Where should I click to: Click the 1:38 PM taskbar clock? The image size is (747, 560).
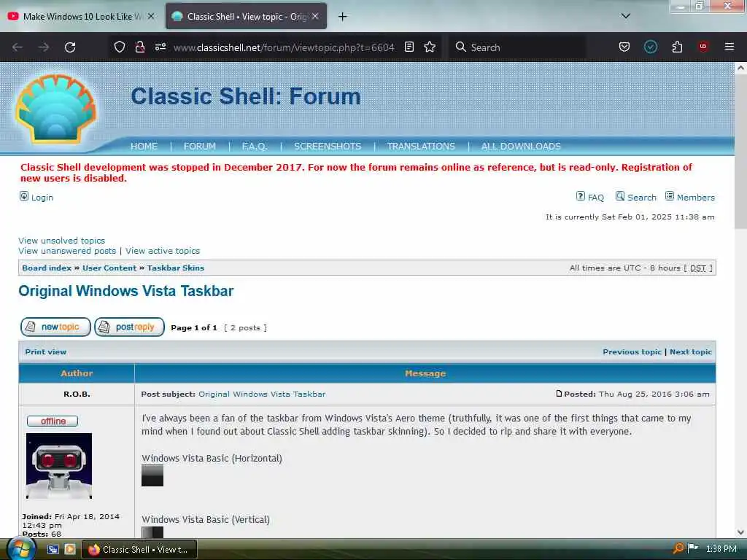point(721,549)
